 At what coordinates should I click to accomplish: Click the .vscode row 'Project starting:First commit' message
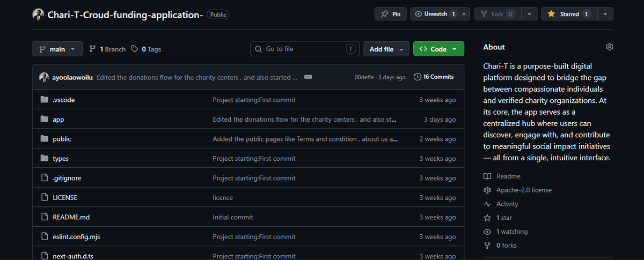click(254, 100)
